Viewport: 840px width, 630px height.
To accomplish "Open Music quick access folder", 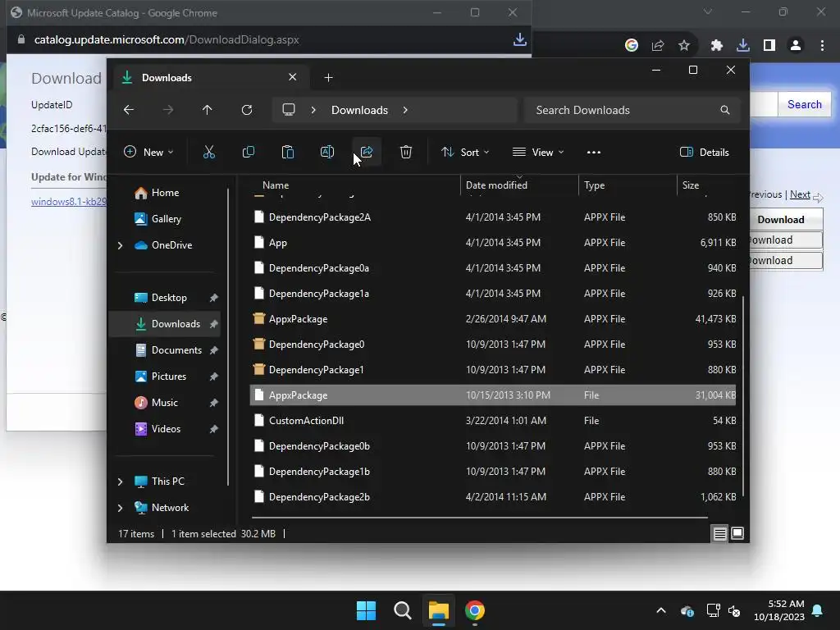I will (x=165, y=403).
